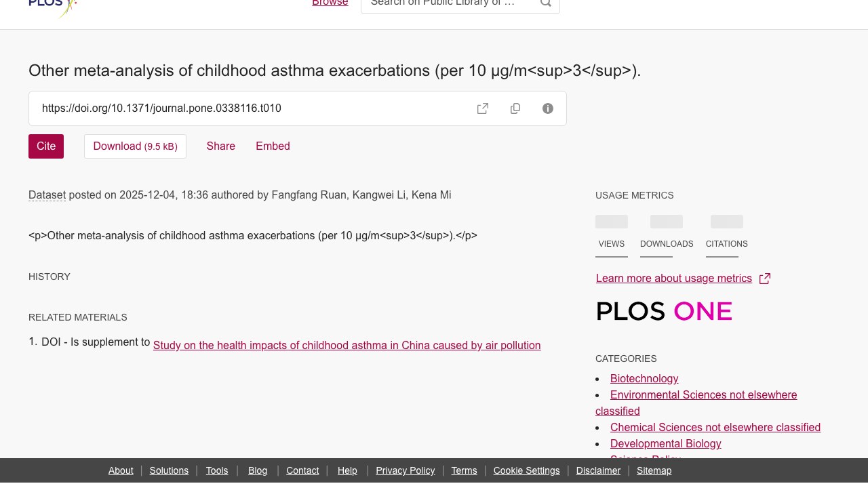Open the Help footer link

pos(347,470)
